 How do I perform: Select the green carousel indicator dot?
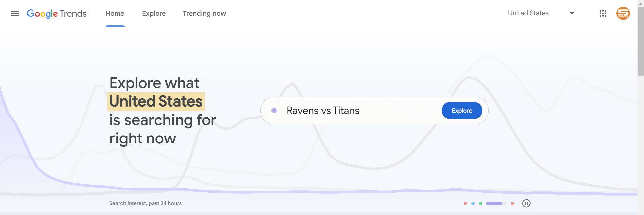pos(481,203)
